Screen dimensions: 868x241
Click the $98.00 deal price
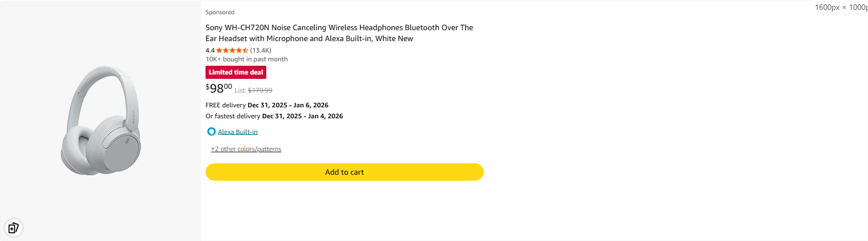click(219, 88)
